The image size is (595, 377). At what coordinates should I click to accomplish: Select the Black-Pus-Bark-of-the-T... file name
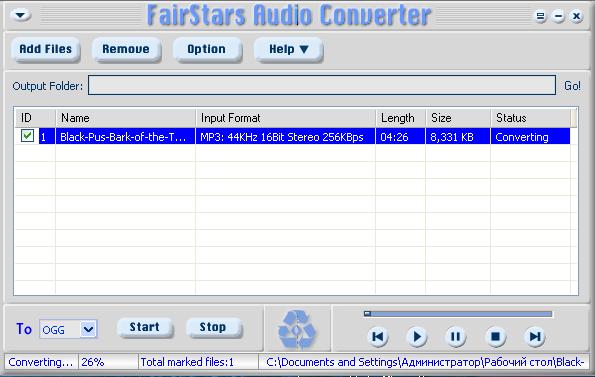click(123, 137)
